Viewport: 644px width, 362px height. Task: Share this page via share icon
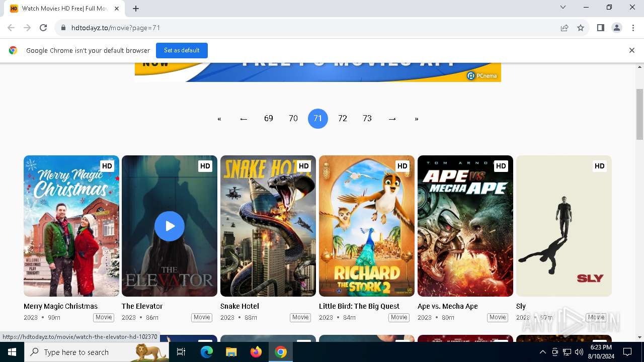pyautogui.click(x=565, y=28)
